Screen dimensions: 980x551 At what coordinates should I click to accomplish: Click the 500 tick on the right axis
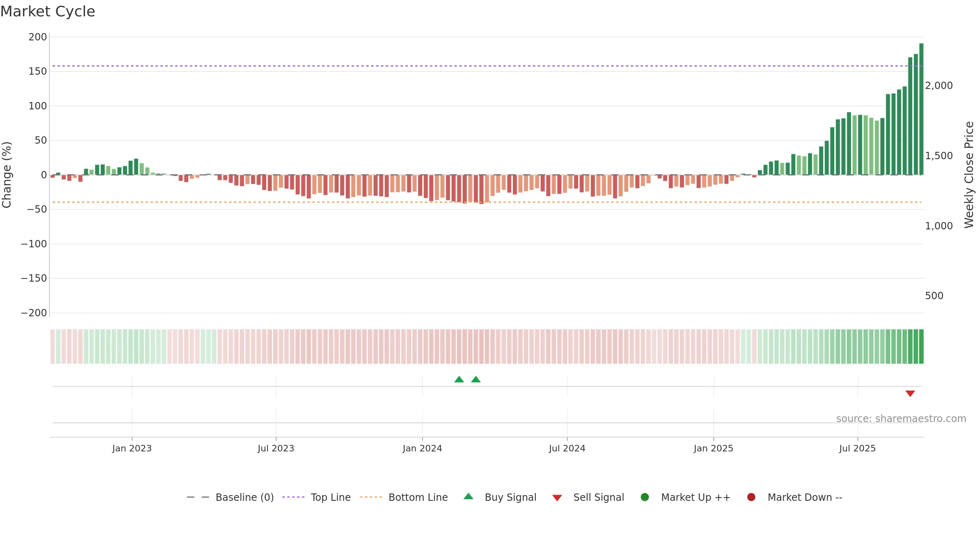(x=934, y=296)
